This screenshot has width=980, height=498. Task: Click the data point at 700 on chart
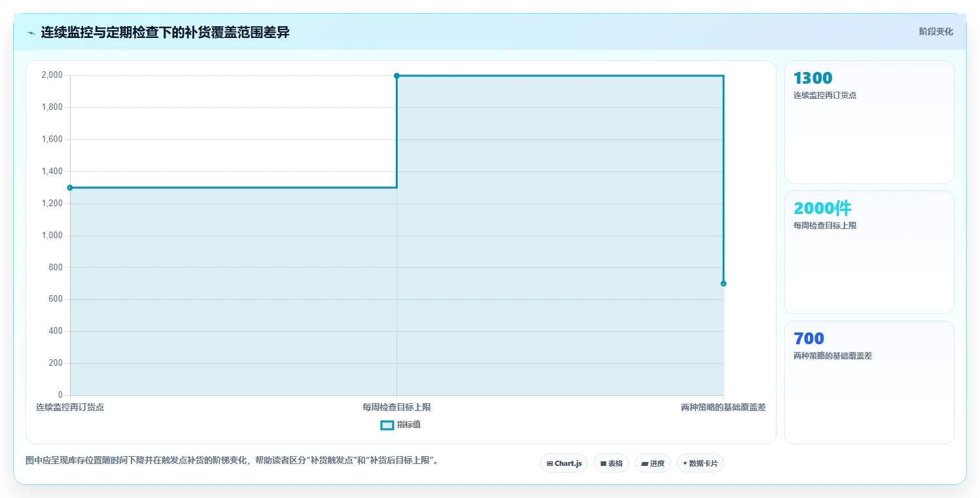(724, 283)
